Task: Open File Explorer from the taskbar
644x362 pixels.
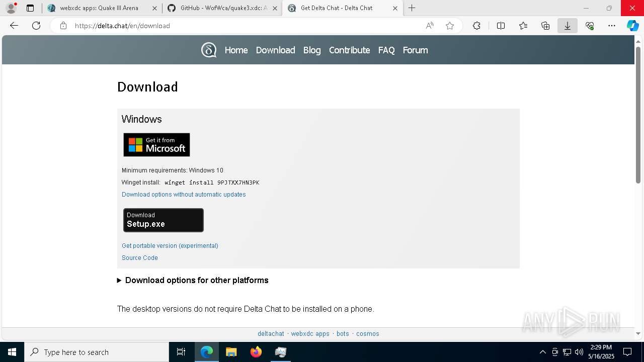Action: (231, 352)
